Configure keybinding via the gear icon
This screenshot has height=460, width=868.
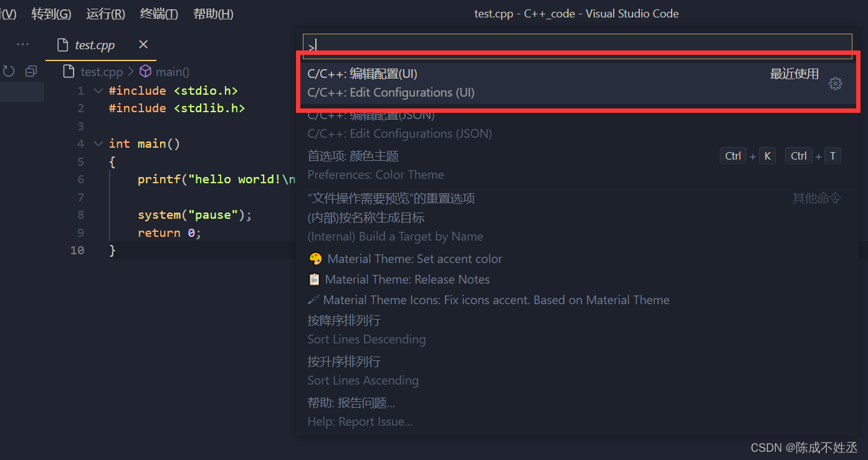point(836,83)
